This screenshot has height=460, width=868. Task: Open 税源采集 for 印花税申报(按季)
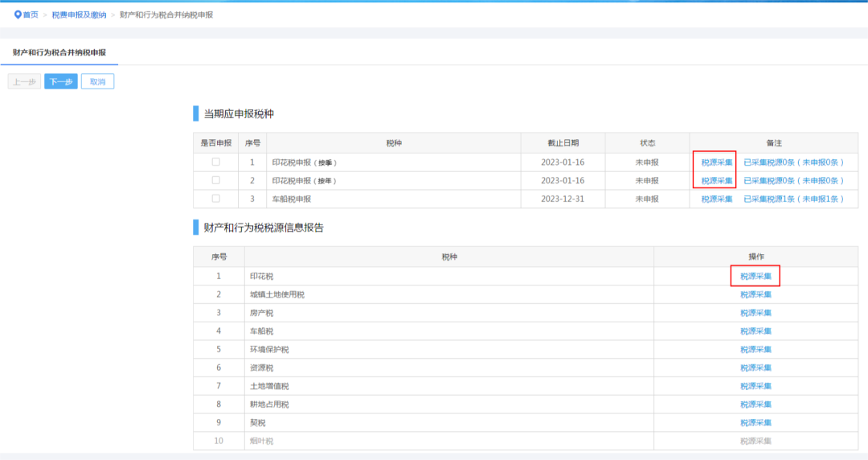717,162
